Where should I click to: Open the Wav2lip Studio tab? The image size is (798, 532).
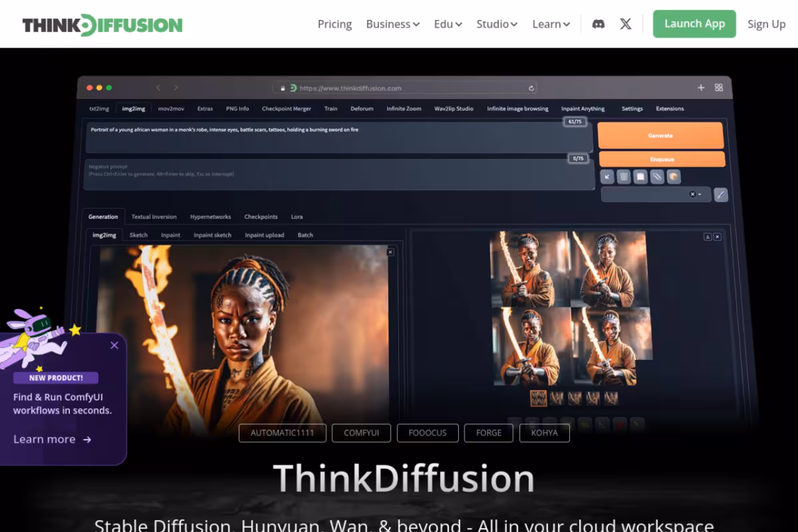pos(454,108)
